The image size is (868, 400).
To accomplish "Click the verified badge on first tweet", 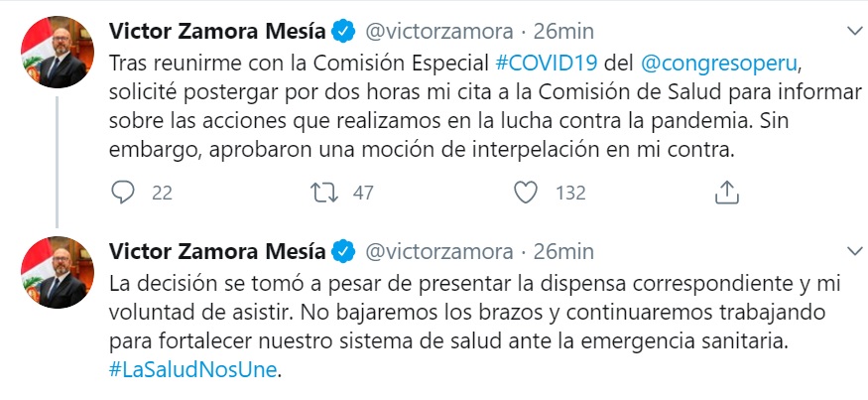I will click(344, 28).
